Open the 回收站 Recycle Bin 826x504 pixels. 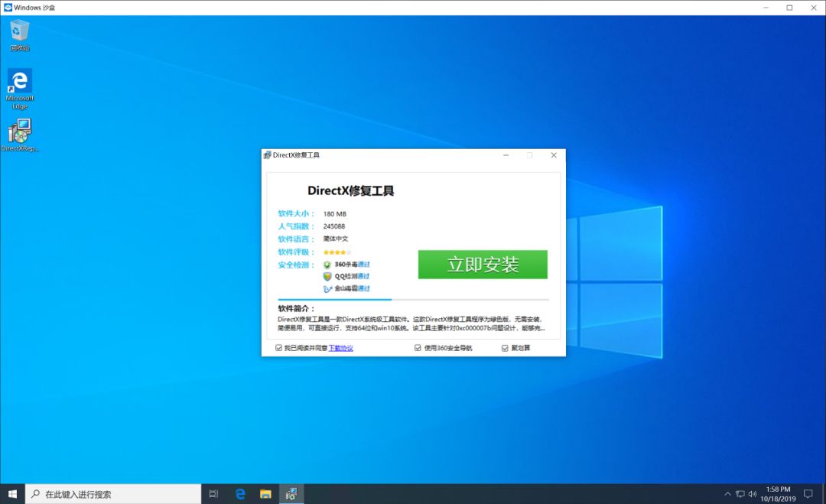click(x=19, y=31)
